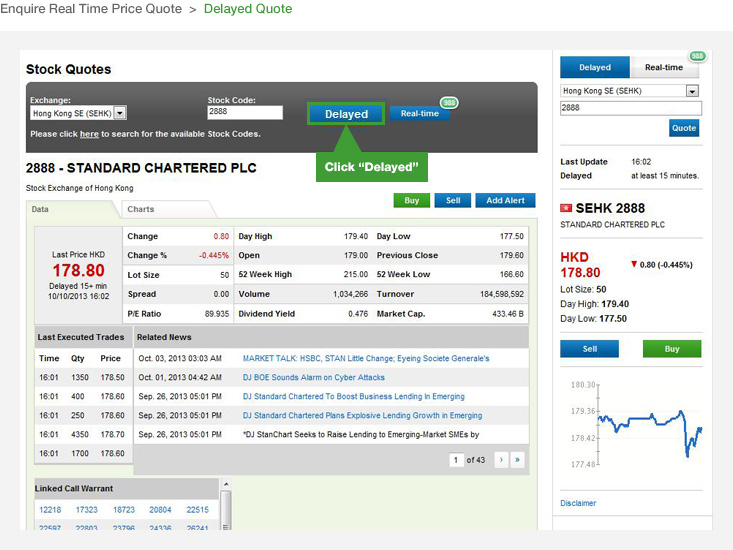
Task: Open the sidebar exchange dropdown arrow
Action: (x=692, y=91)
